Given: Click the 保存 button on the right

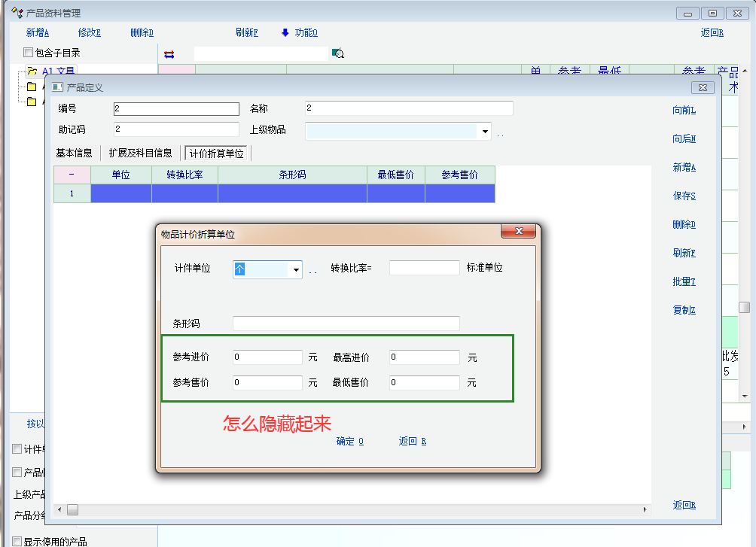Looking at the screenshot, I should click(x=684, y=196).
